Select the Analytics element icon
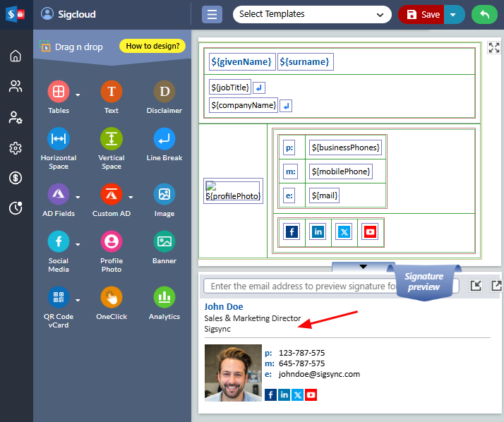Screen dimensions: 504x422 164,297
